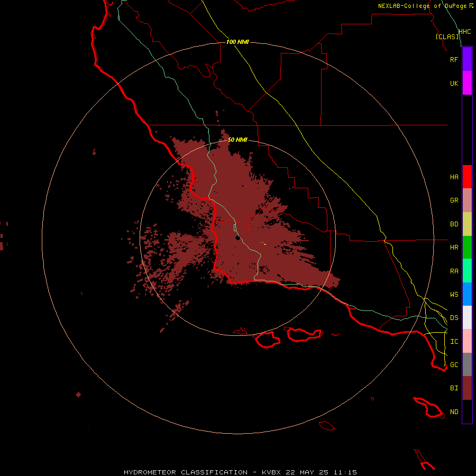Click the HR green legend swatch
Image resolution: width=476 pixels, height=476 pixels.
click(x=467, y=247)
